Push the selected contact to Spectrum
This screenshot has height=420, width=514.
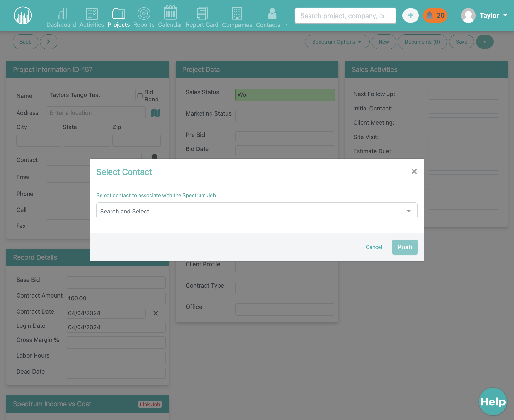pos(405,247)
